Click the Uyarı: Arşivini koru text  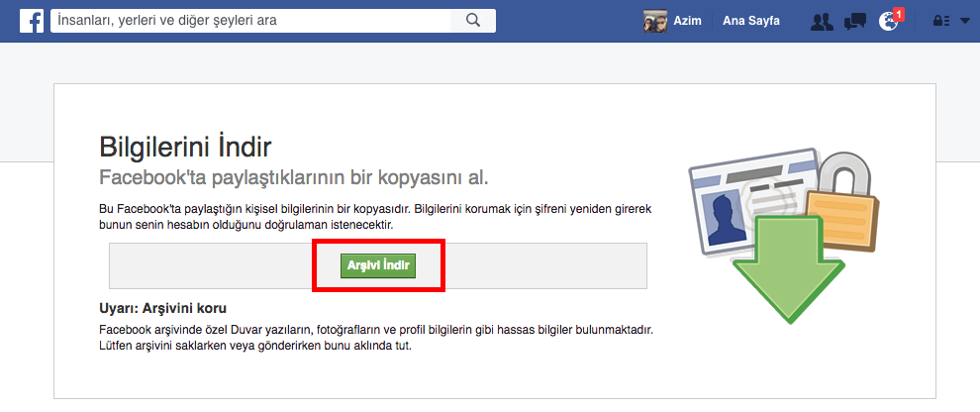click(162, 308)
